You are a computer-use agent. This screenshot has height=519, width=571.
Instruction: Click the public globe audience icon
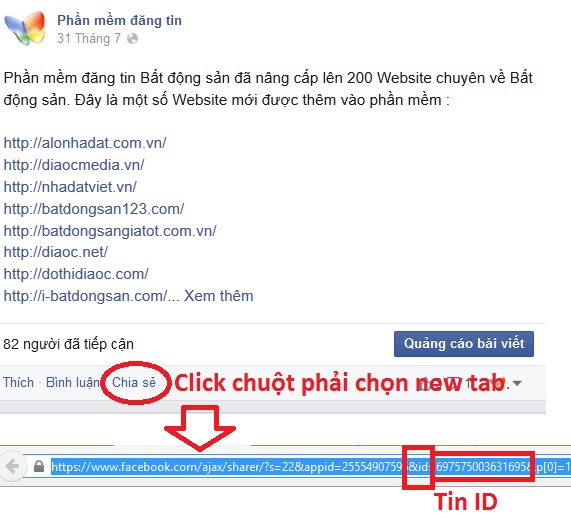[133, 39]
